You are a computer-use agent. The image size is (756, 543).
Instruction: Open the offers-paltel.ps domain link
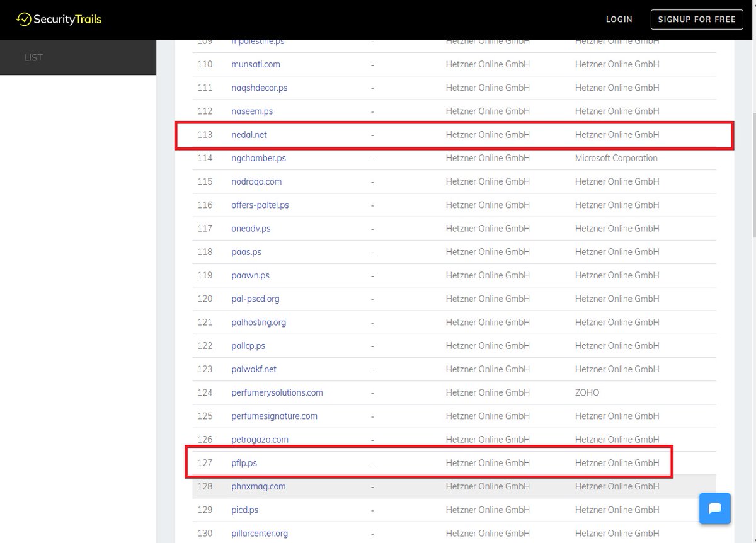click(260, 205)
